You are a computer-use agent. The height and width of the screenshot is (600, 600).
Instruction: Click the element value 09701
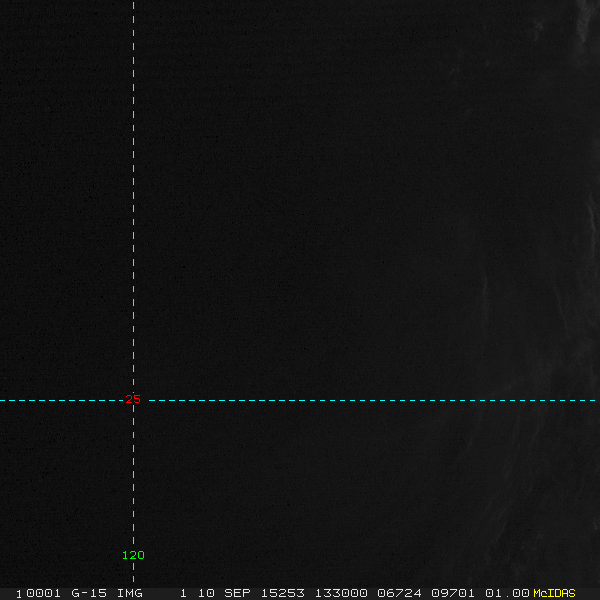tap(453, 593)
